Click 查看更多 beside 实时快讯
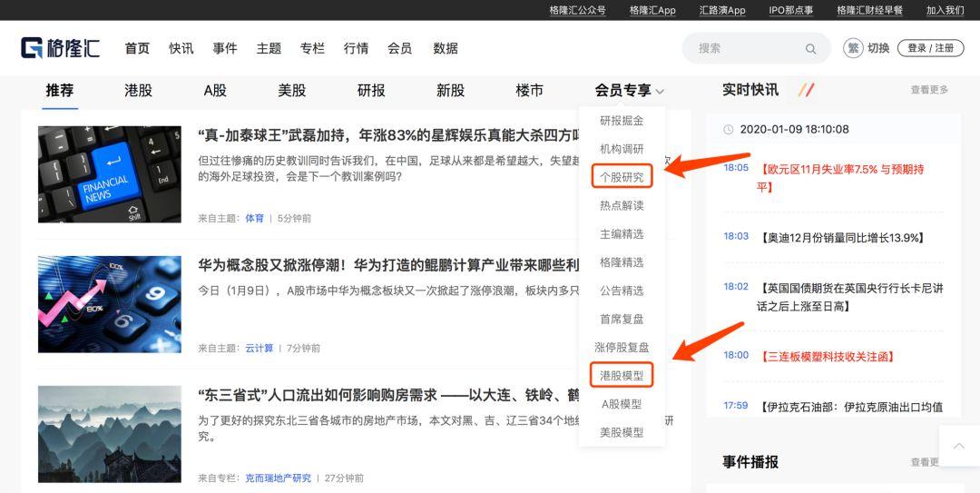The height and width of the screenshot is (493, 980). pos(929,90)
